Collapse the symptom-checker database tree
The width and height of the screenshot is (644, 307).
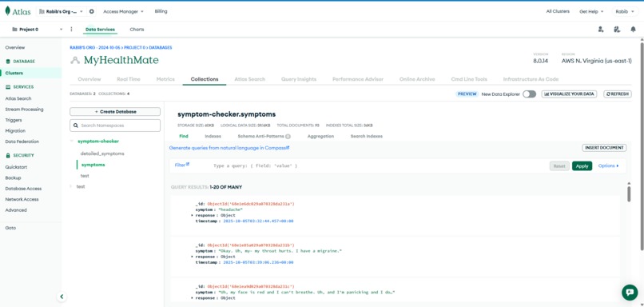[x=71, y=141]
